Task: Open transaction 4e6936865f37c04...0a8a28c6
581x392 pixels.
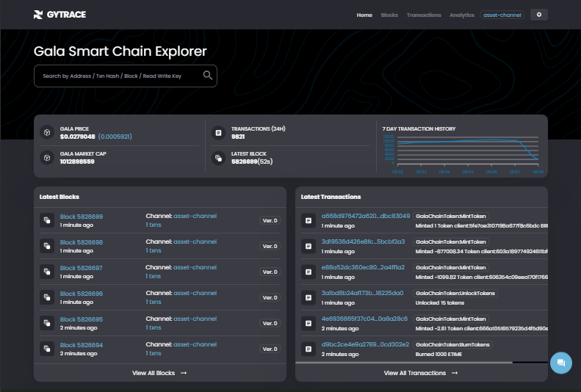Action: (x=364, y=319)
